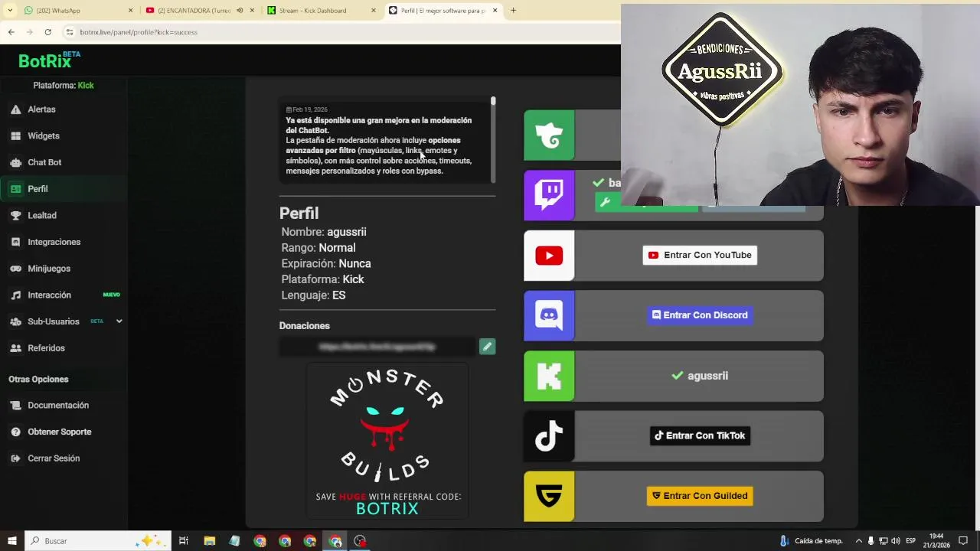Click the Minijuegos gamepad icon

click(15, 269)
